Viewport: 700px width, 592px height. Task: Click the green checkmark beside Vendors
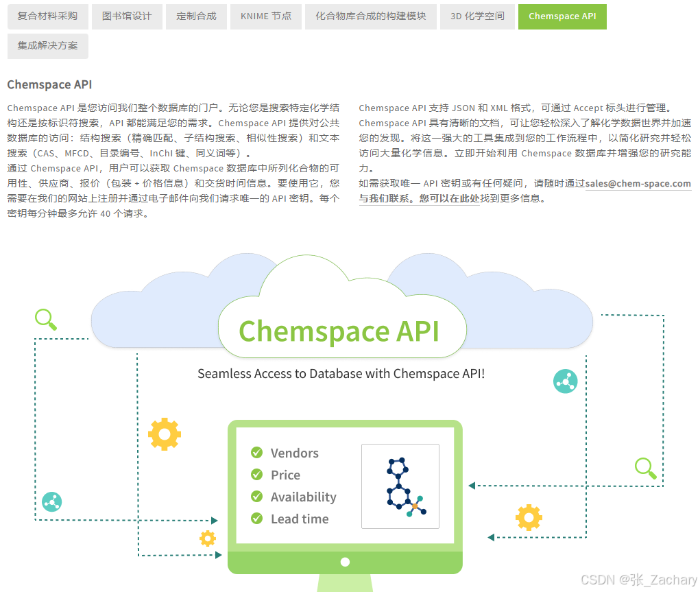pos(256,453)
